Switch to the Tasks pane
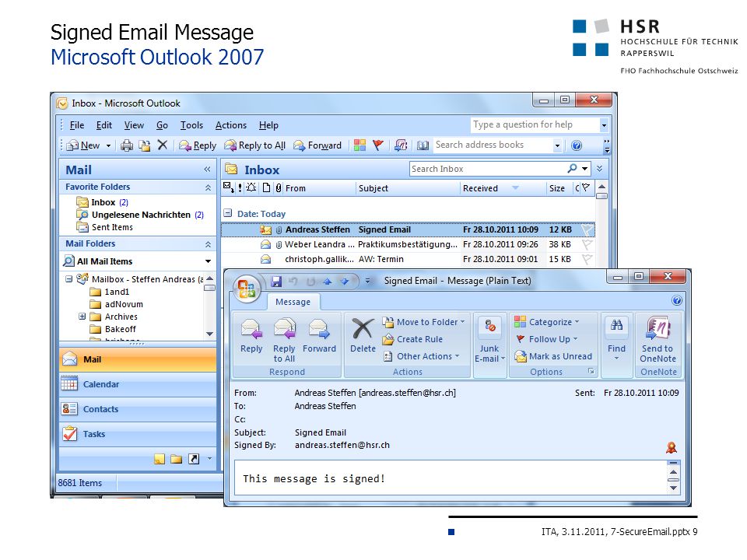This screenshot has width=747, height=560. pos(138,434)
